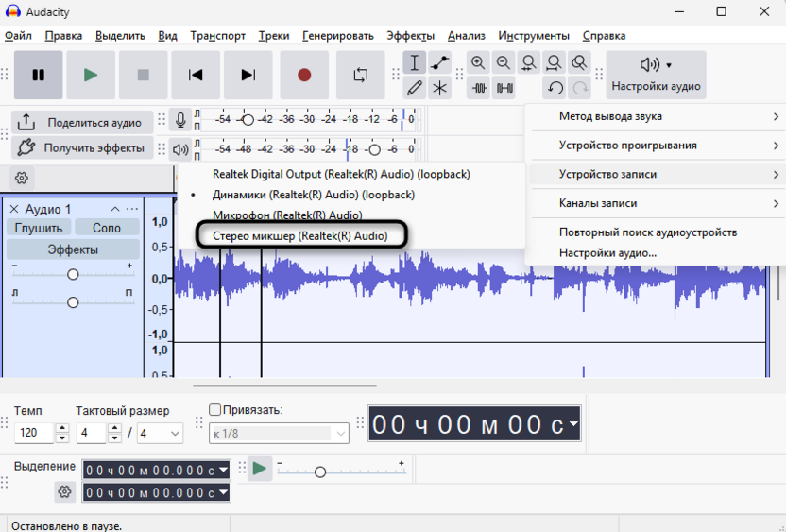Click the Поделиться аудио button

pos(82,122)
